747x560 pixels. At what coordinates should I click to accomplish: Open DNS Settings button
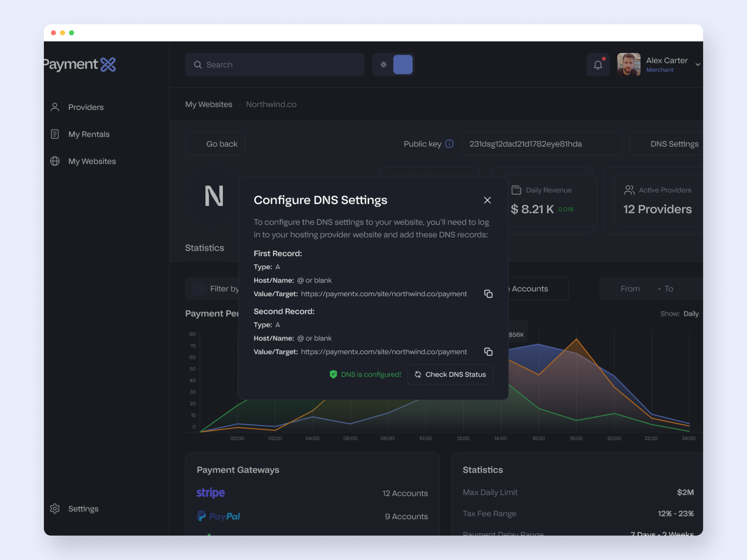pos(666,144)
